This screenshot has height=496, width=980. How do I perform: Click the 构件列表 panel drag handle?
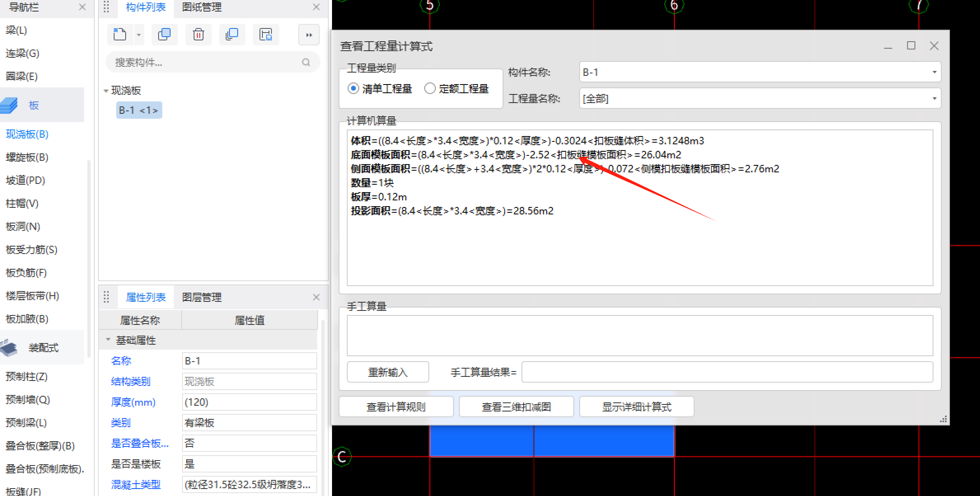[x=106, y=7]
